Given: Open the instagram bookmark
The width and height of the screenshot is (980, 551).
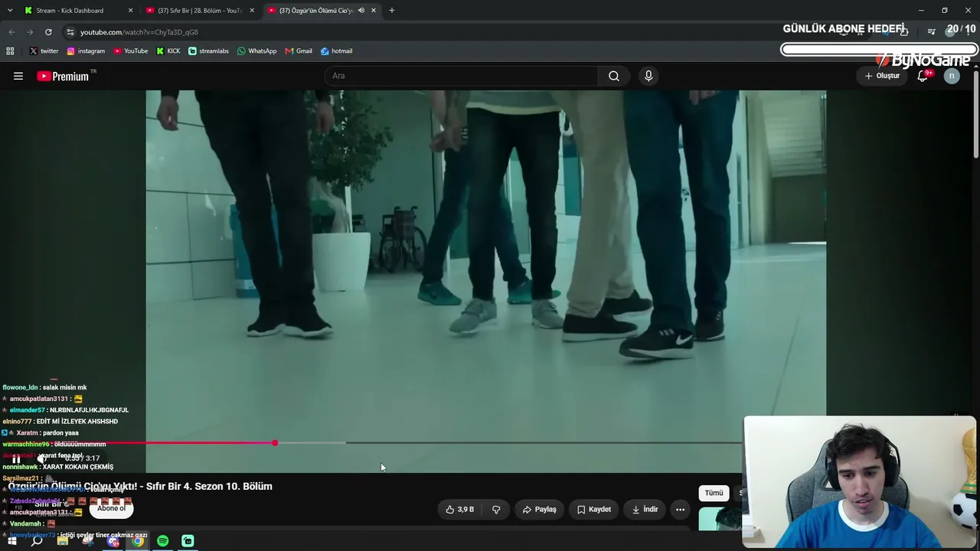Looking at the screenshot, I should (x=86, y=51).
